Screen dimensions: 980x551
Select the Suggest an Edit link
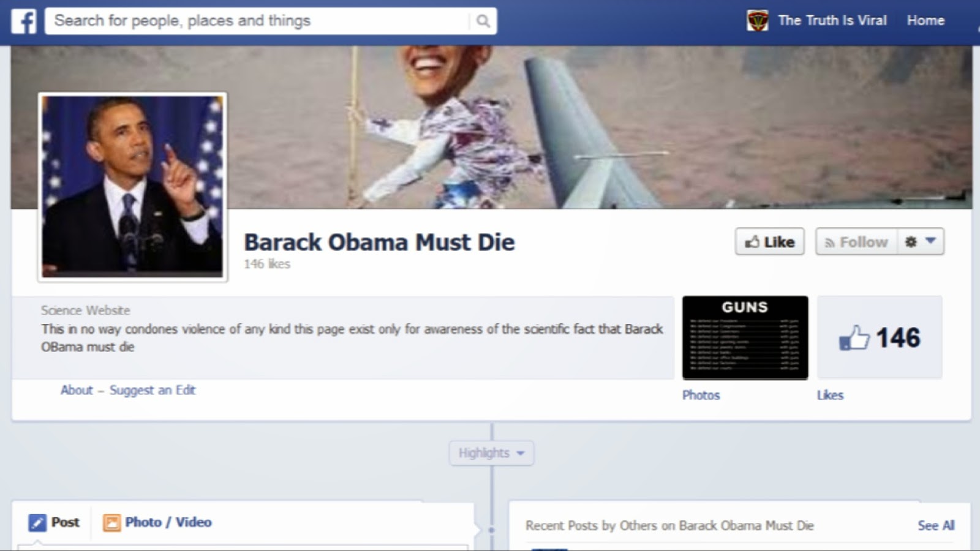(x=153, y=390)
